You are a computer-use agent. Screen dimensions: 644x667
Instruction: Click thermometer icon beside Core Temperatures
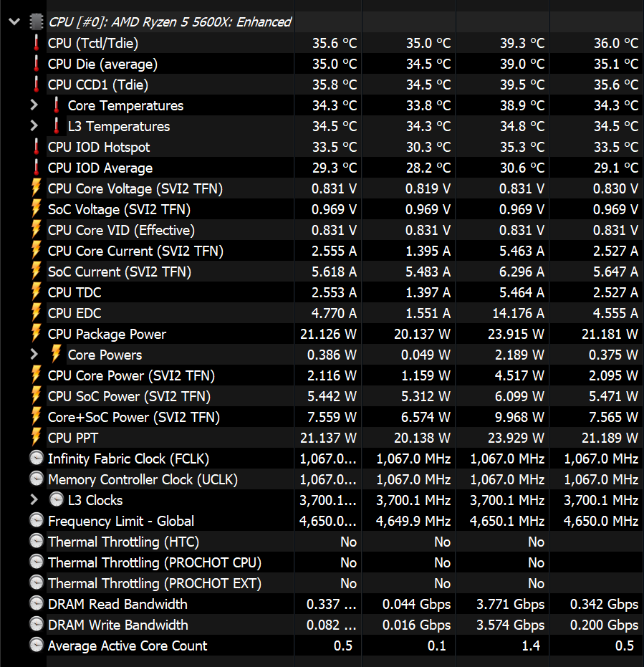56,105
